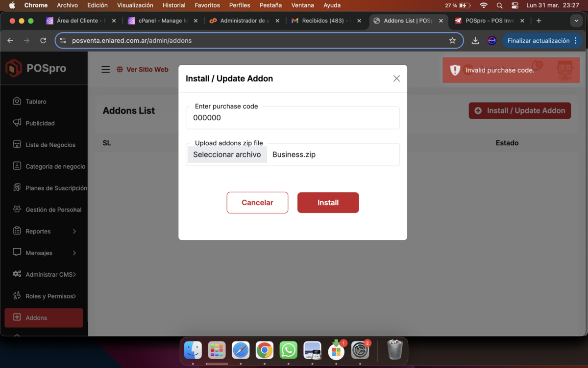Screen dimensions: 588x368
Task: Close the Install / Update Addon dialog
Action: point(396,79)
